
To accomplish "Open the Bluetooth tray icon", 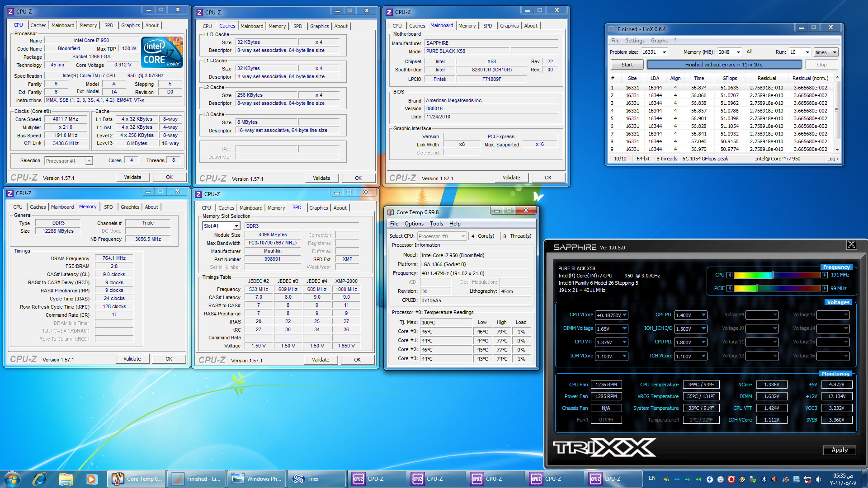I will pos(764,479).
